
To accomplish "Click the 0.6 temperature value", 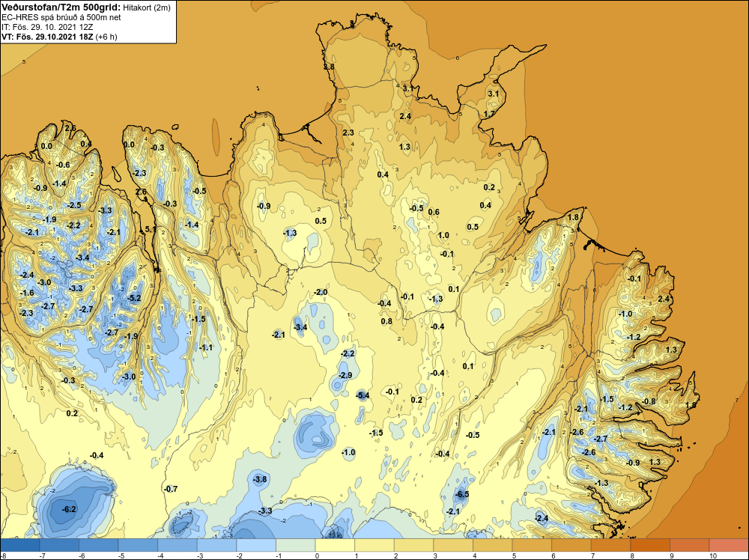I will (x=434, y=212).
